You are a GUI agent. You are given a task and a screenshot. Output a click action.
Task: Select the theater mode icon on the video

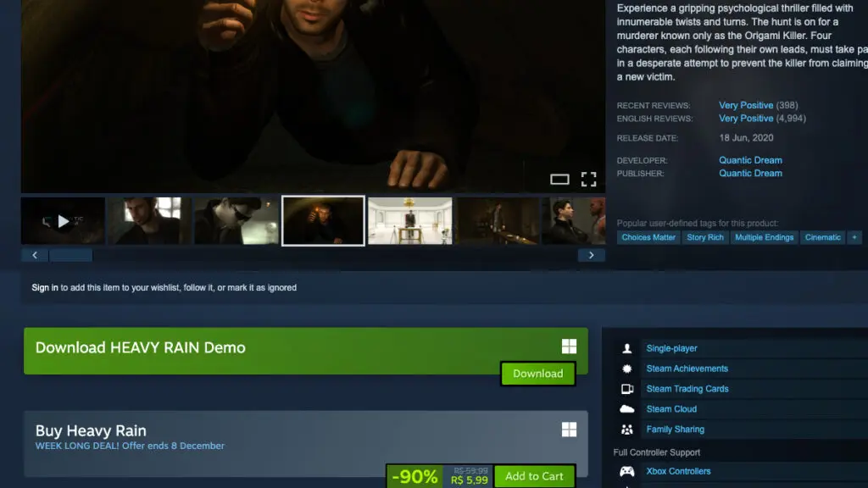[560, 179]
